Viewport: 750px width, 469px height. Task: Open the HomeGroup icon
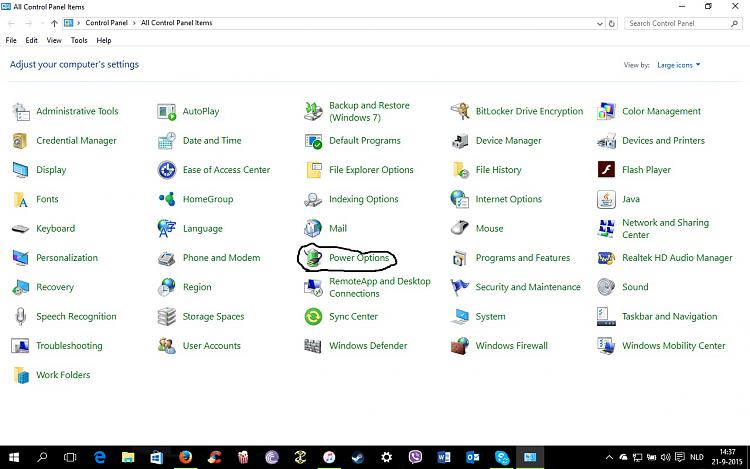(x=166, y=199)
